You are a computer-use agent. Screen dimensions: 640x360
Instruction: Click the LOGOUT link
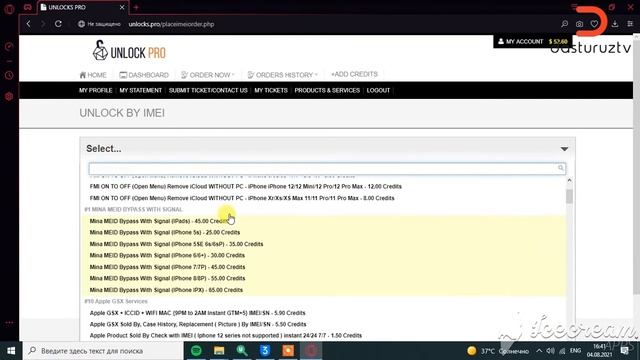(378, 90)
